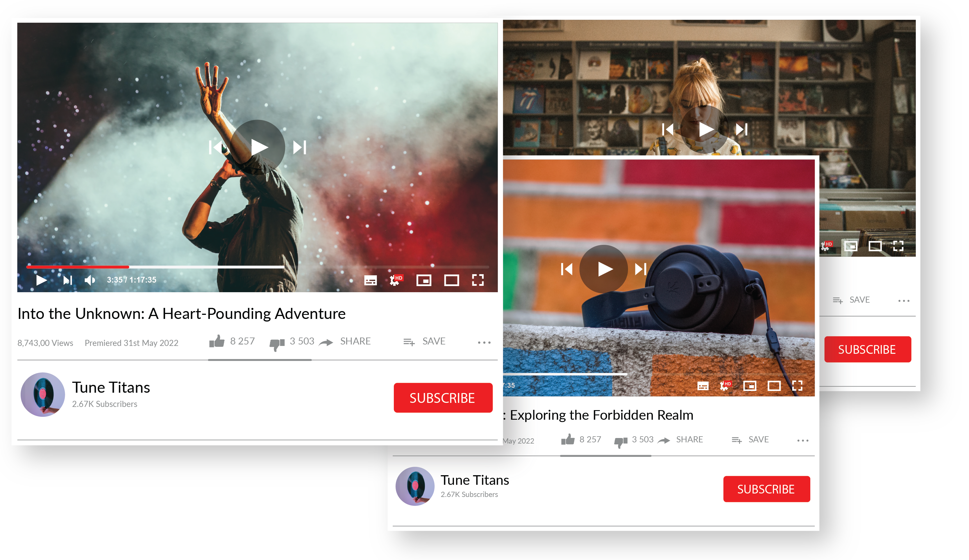This screenshot has height=560, width=969.
Task: Enable miniplayer on headphones video
Action: click(750, 385)
